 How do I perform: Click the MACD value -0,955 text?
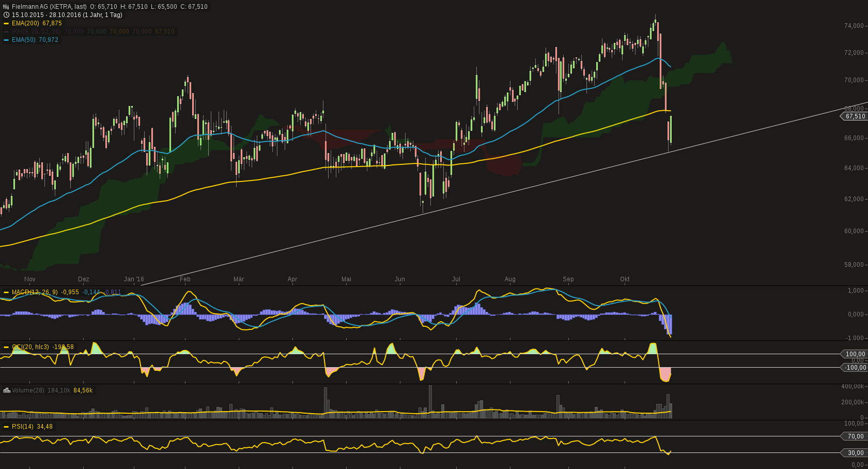click(x=70, y=292)
